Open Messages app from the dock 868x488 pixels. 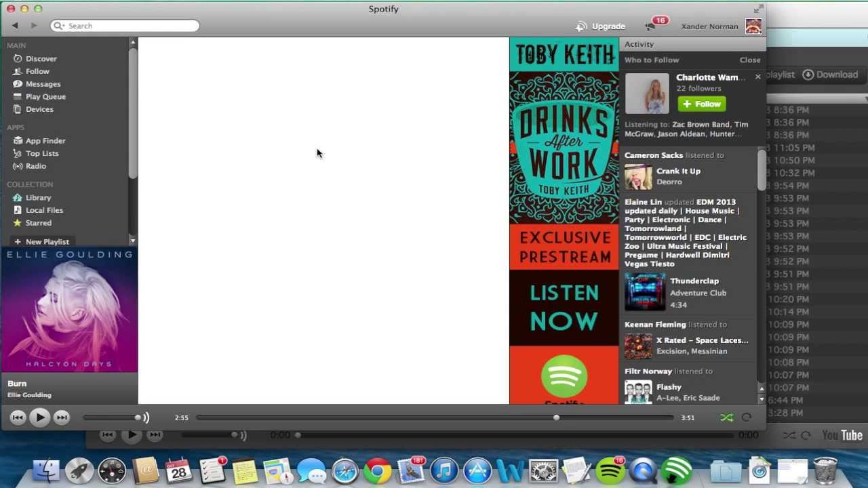click(x=311, y=471)
